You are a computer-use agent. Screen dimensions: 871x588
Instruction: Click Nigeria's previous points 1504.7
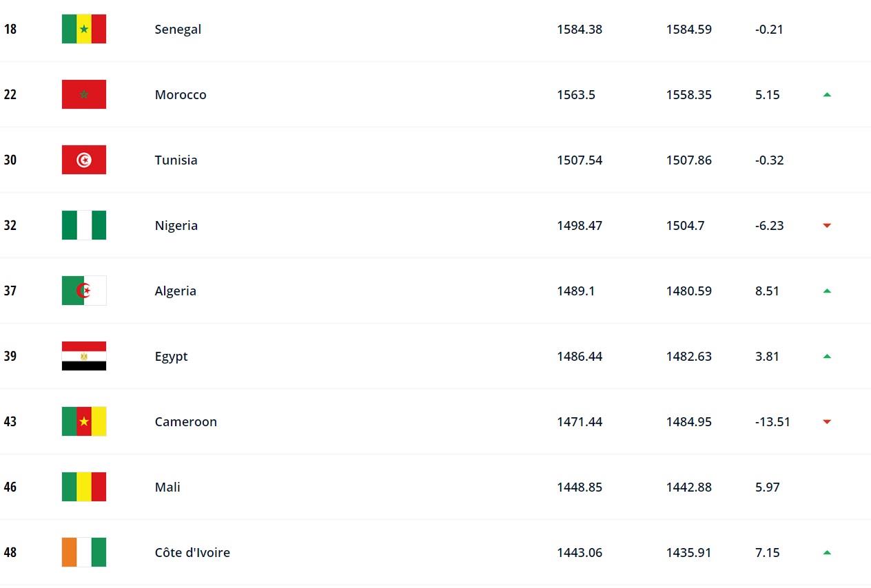coord(685,225)
